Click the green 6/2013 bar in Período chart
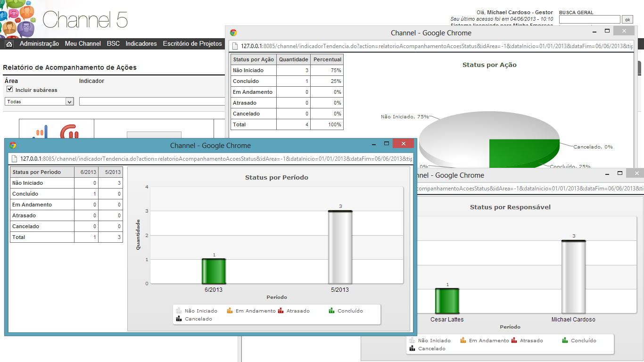 (214, 271)
